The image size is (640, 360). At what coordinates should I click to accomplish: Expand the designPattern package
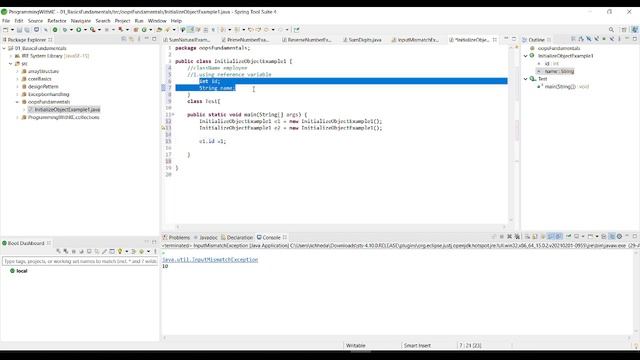(18, 87)
